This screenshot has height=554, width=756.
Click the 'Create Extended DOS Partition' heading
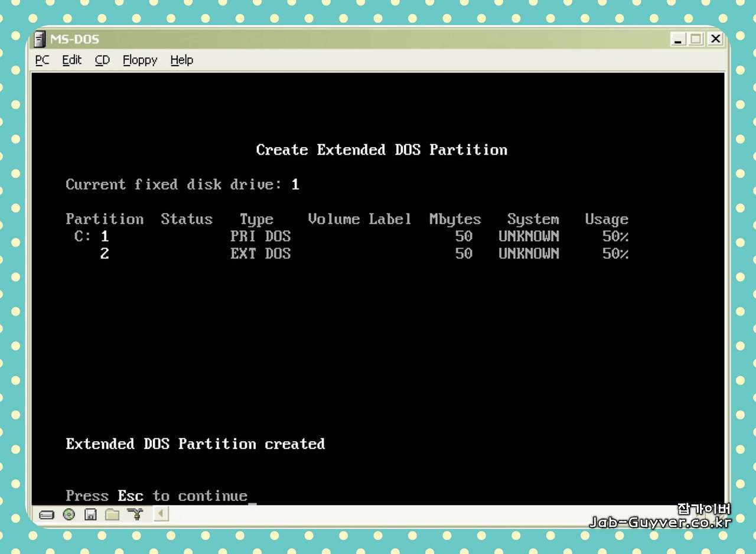[382, 149]
